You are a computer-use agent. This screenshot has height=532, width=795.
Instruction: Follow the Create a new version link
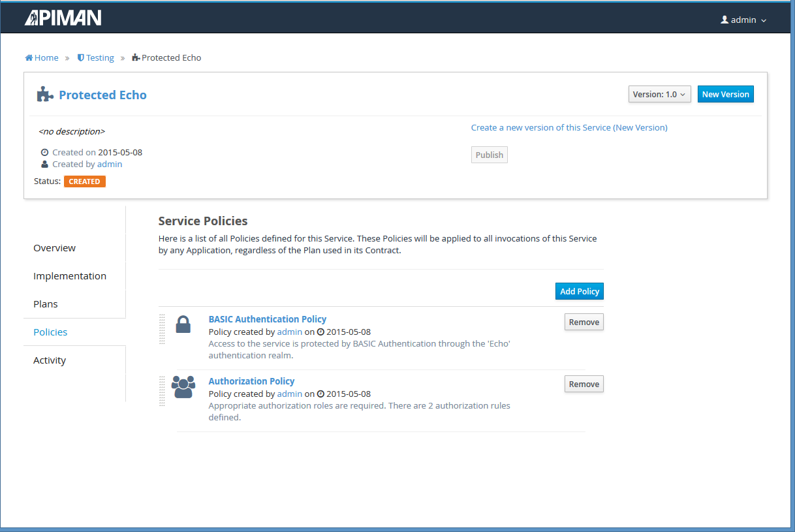point(569,127)
